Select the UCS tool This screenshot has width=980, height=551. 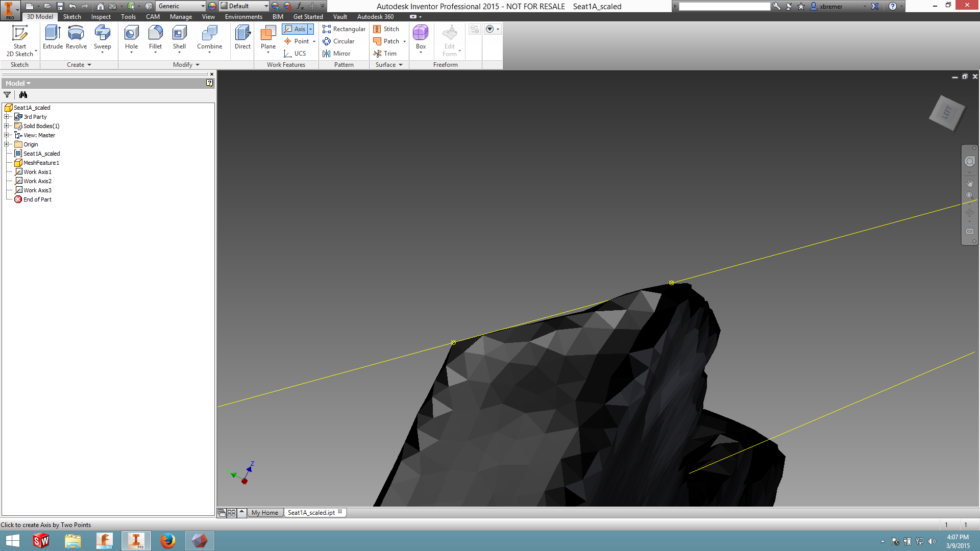[295, 54]
